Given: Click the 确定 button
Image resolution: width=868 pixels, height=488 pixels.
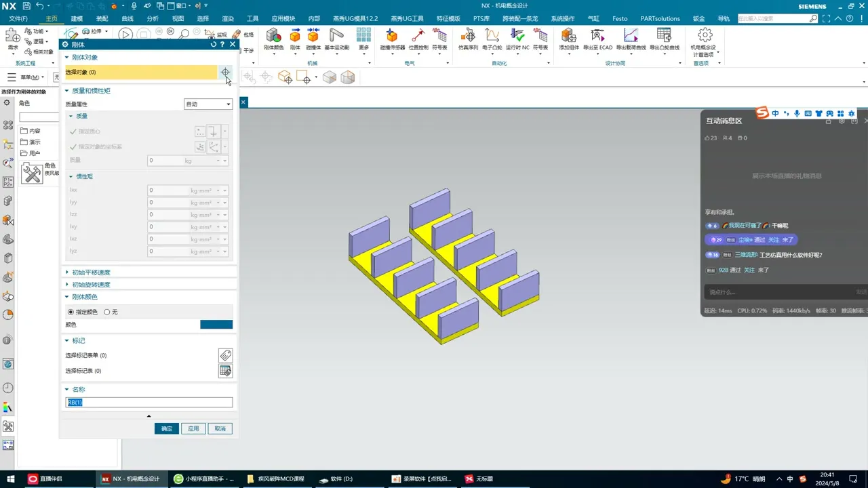Looking at the screenshot, I should click(x=167, y=428).
